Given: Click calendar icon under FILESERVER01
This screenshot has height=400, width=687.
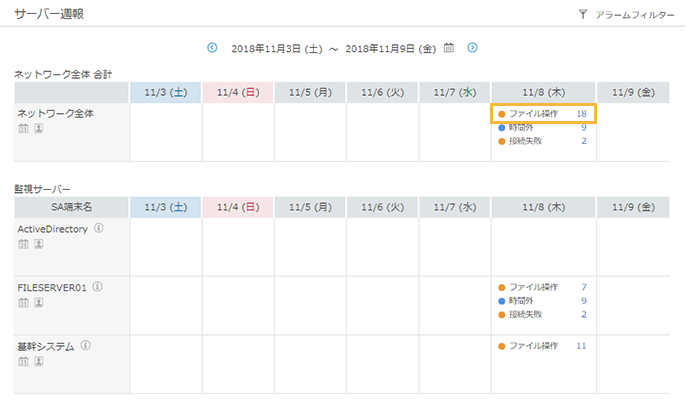Looking at the screenshot, I should coord(23,302).
